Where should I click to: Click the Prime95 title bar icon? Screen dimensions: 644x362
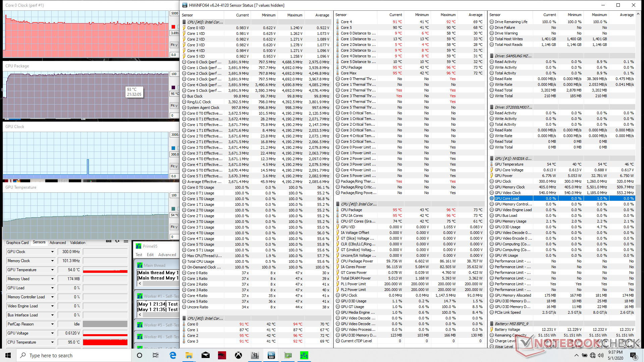(x=139, y=246)
